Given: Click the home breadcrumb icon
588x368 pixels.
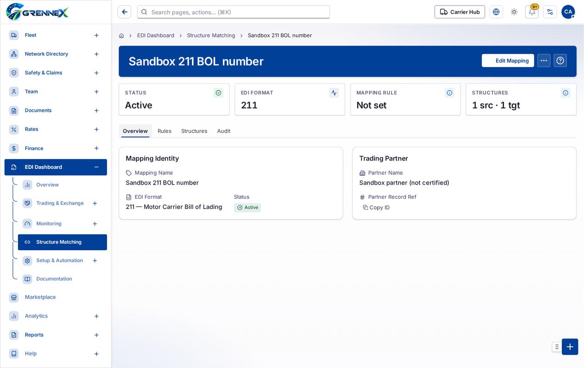Looking at the screenshot, I should [x=121, y=35].
